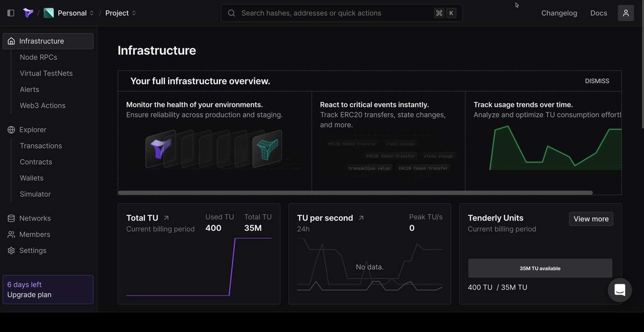This screenshot has width=644, height=332.
Task: Open the user profile icon
Action: [625, 13]
